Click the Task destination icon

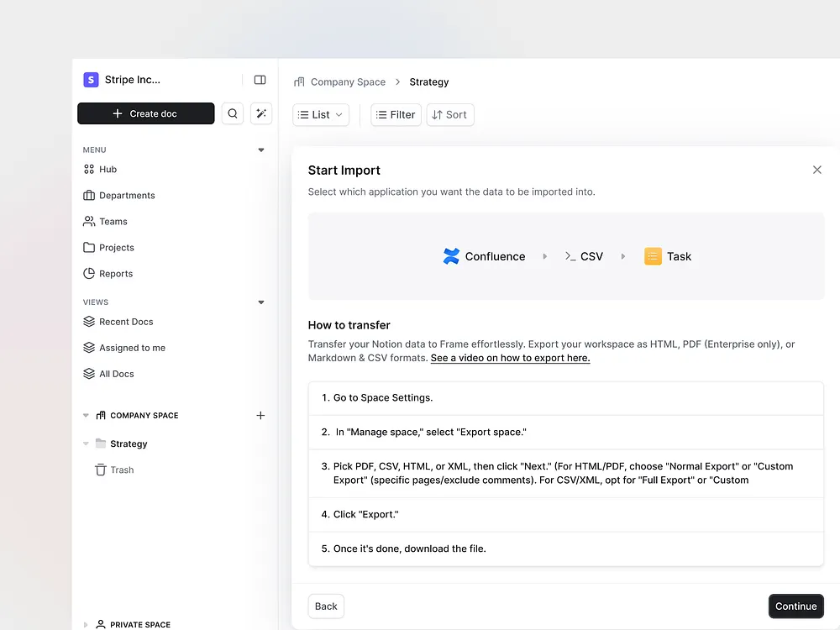click(653, 256)
